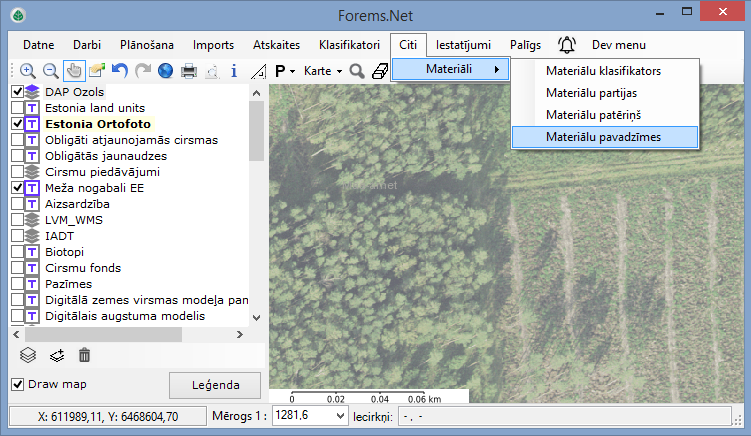Screen dimensions: 751x436
Task: Click the zoom out magnifier tool
Action: [x=51, y=71]
